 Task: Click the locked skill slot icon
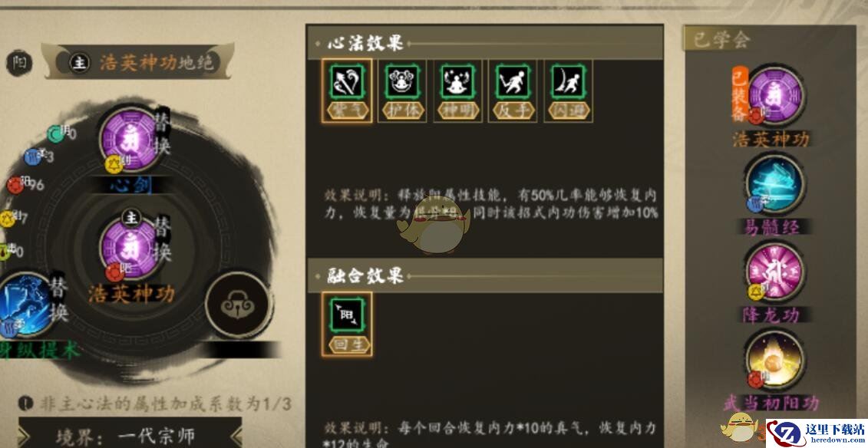237,305
